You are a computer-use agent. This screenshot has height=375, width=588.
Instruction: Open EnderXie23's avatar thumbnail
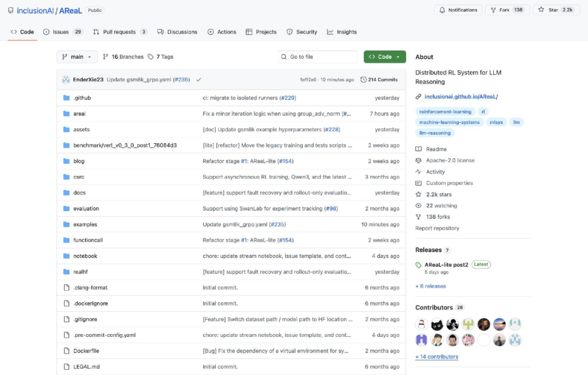(66, 79)
